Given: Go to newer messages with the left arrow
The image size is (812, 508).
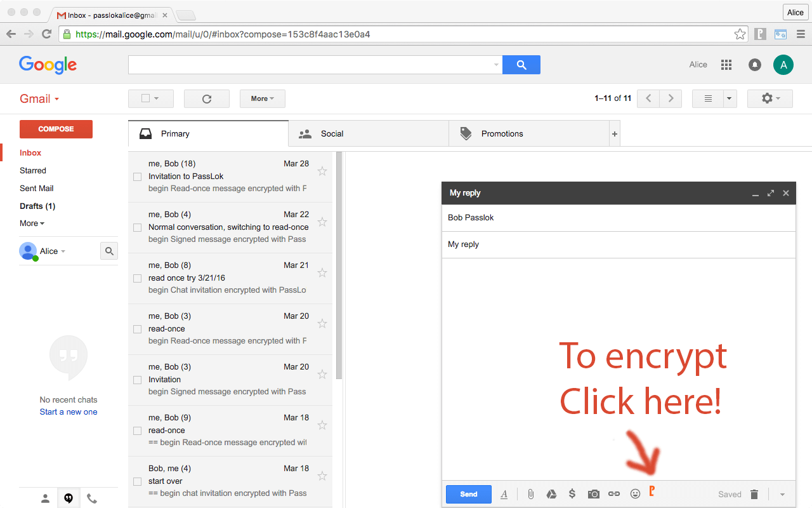Looking at the screenshot, I should pyautogui.click(x=648, y=98).
